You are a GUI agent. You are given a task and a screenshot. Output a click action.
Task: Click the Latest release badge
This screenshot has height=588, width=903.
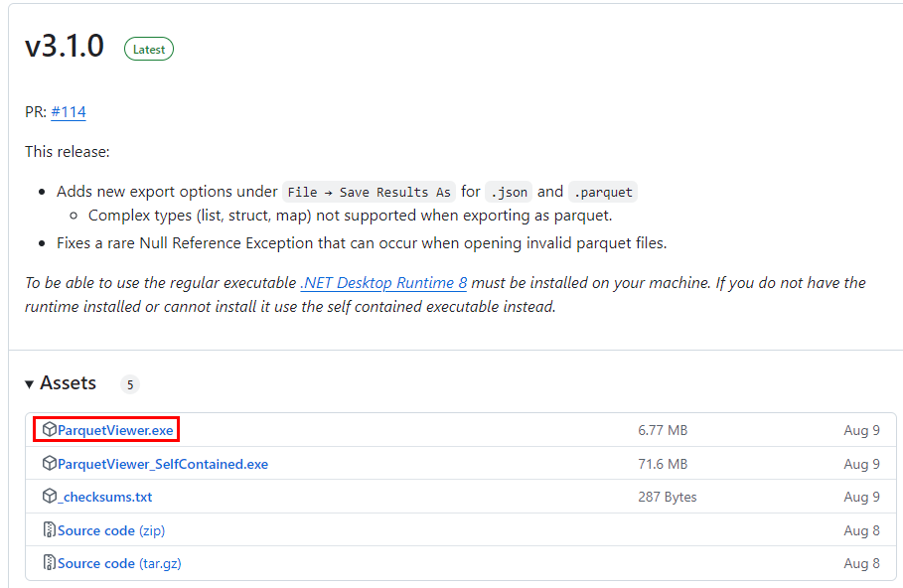click(x=149, y=49)
